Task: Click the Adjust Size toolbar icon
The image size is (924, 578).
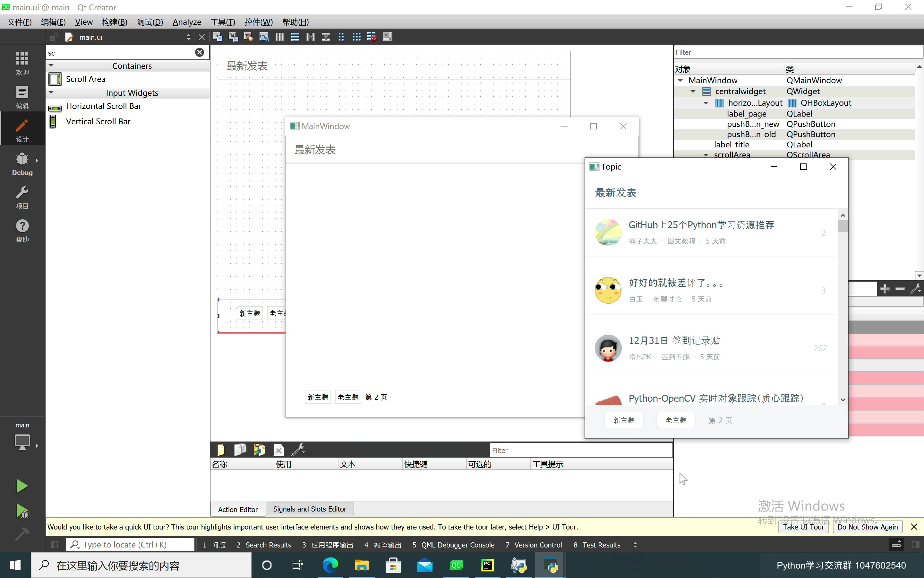Action: 388,37
